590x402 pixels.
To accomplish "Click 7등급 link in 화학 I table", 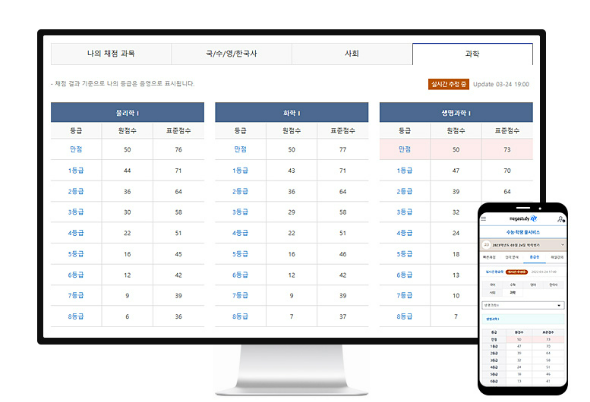I will (240, 295).
